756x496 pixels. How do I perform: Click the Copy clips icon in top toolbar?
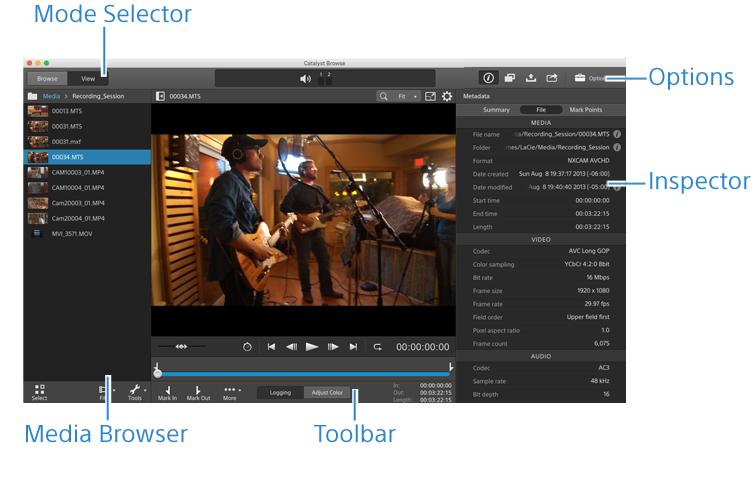pos(509,78)
